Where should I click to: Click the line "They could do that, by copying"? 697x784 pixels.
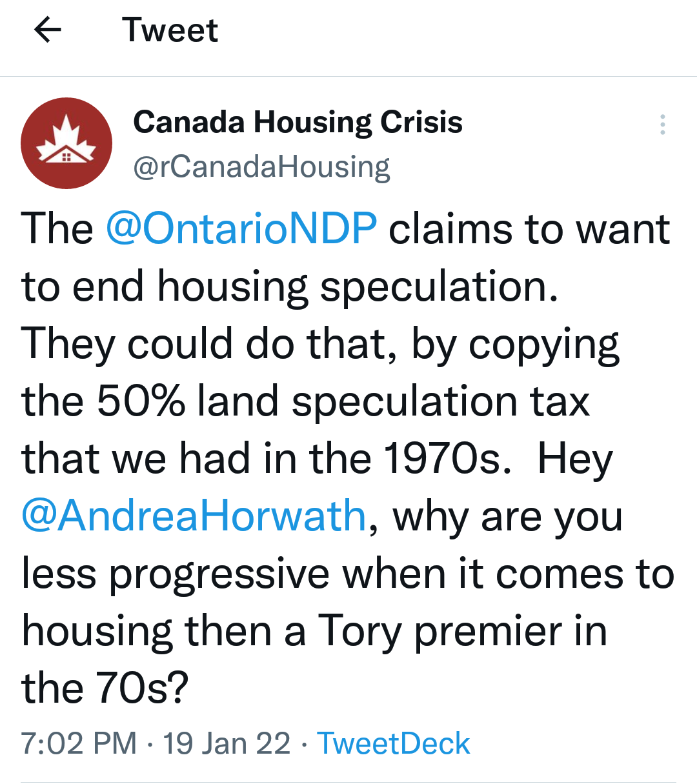320,344
